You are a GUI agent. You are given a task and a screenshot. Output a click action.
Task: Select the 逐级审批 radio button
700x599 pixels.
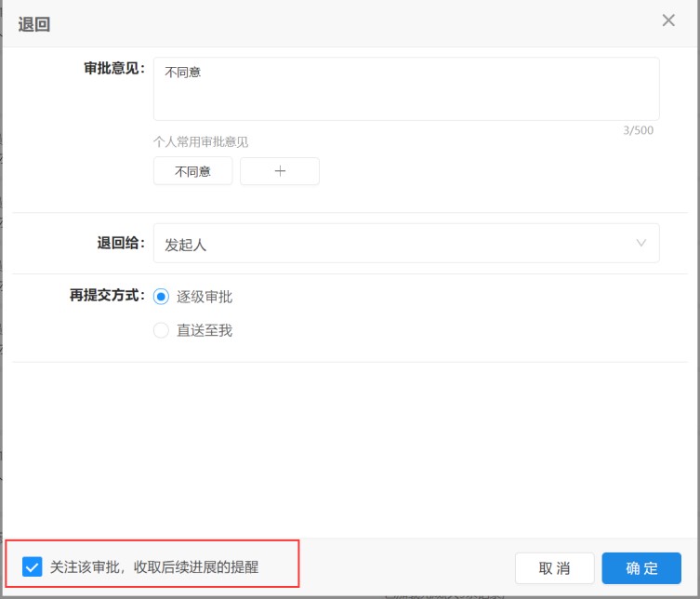point(161,297)
